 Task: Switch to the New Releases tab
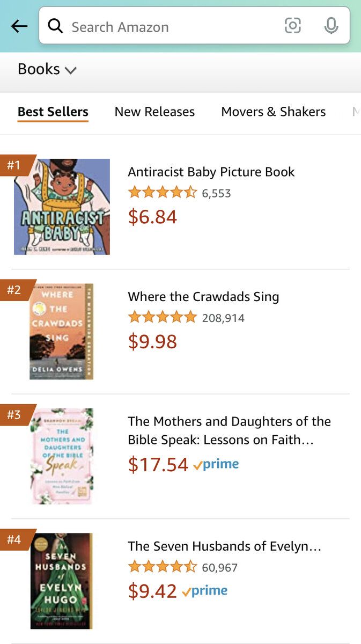(x=154, y=112)
